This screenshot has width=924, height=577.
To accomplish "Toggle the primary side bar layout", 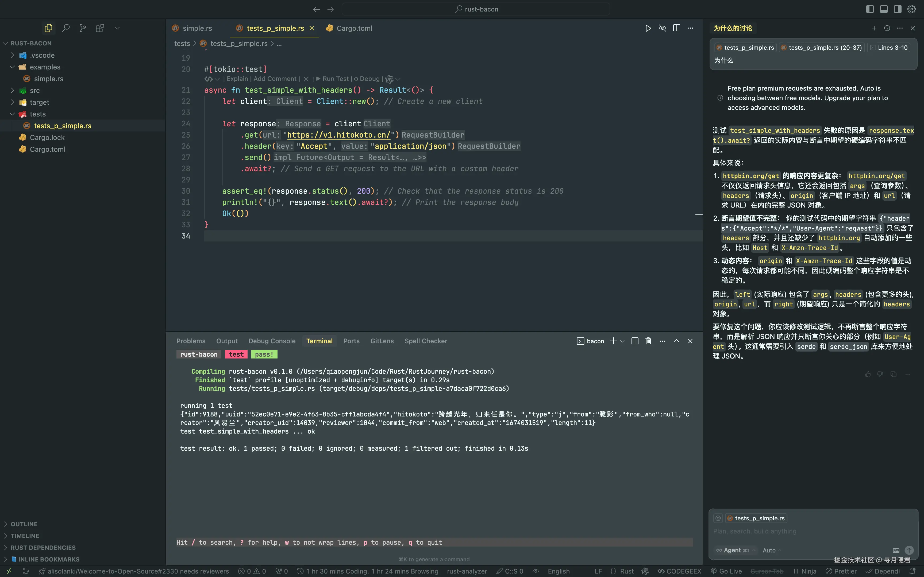I will [870, 9].
